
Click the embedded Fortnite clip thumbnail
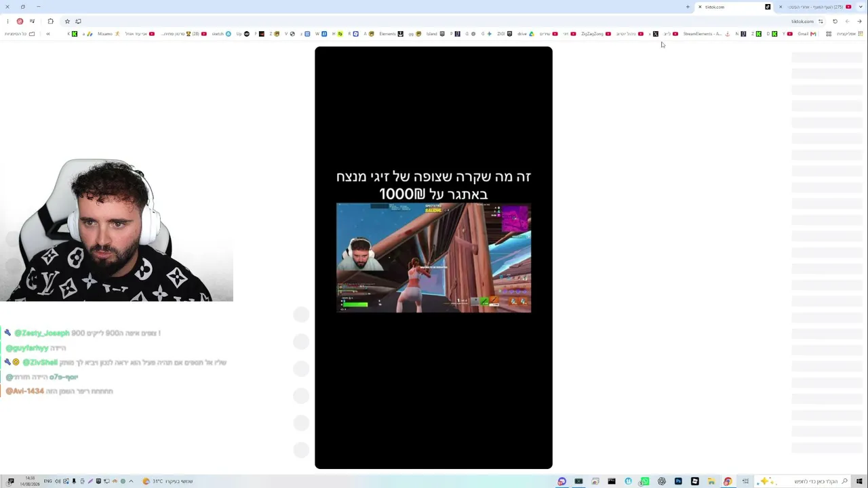pyautogui.click(x=433, y=258)
